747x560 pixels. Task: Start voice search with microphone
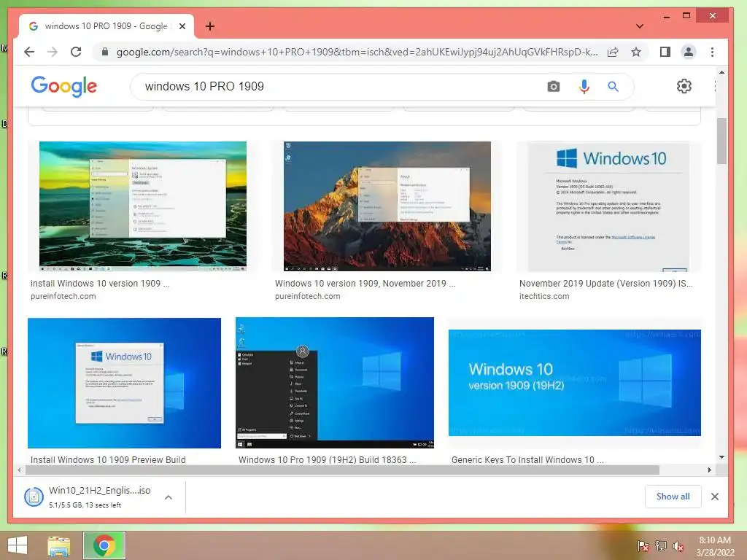[584, 87]
